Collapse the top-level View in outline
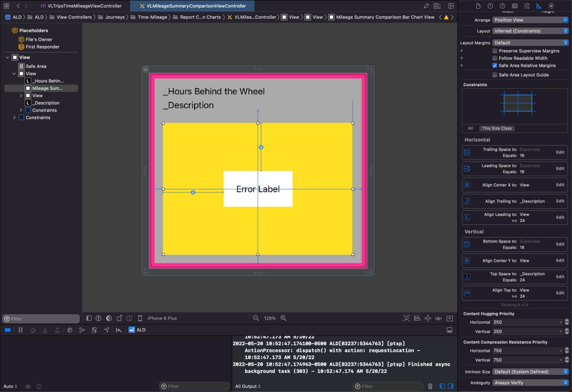The width and height of the screenshot is (572, 392). click(8, 58)
